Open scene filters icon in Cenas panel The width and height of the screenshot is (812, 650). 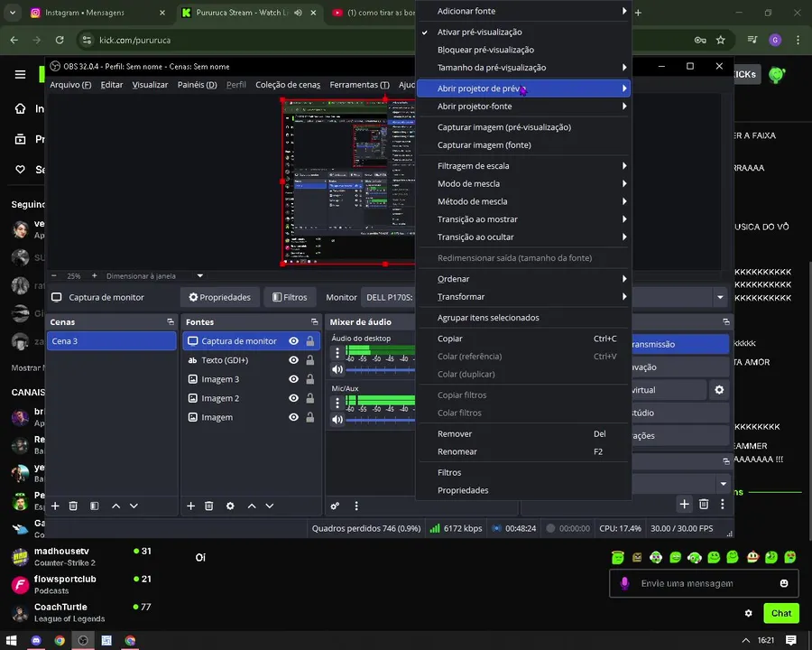coord(94,506)
